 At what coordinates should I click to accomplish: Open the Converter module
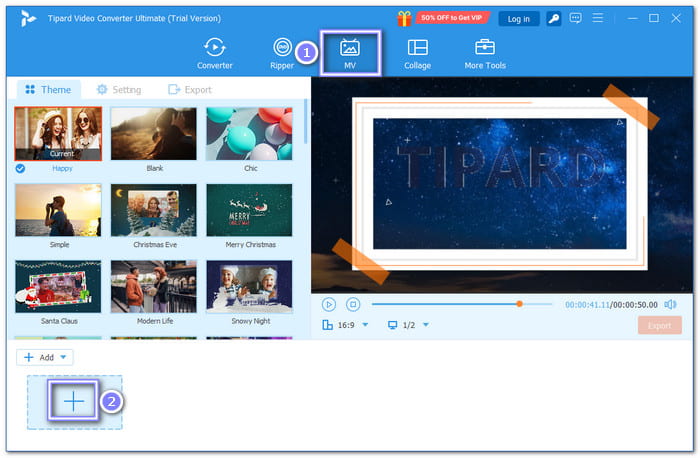click(215, 54)
